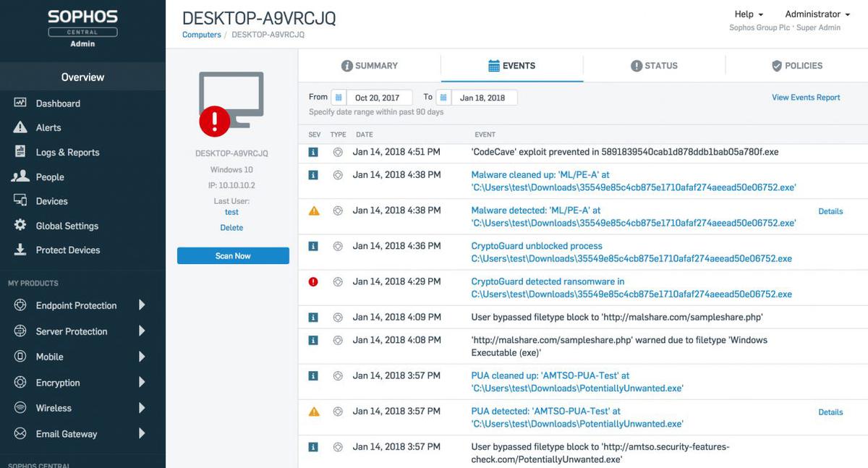
Task: Click the SEV column header
Action: coord(314,135)
